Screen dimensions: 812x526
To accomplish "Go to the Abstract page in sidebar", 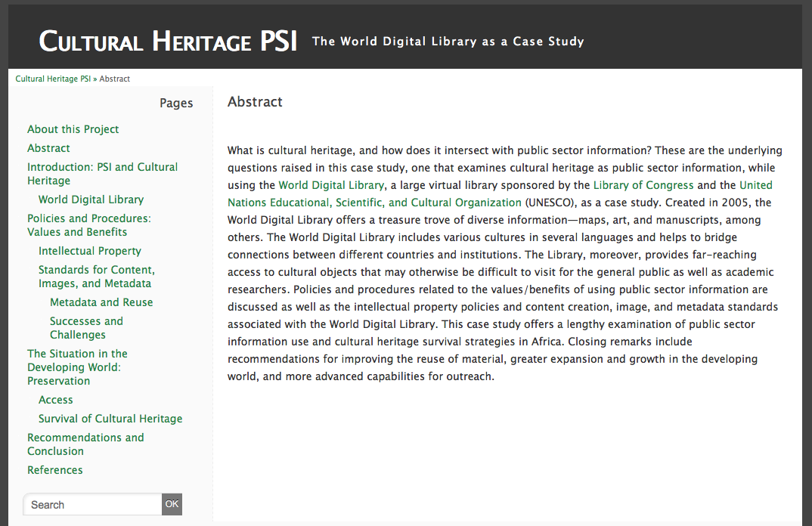I will [48, 148].
